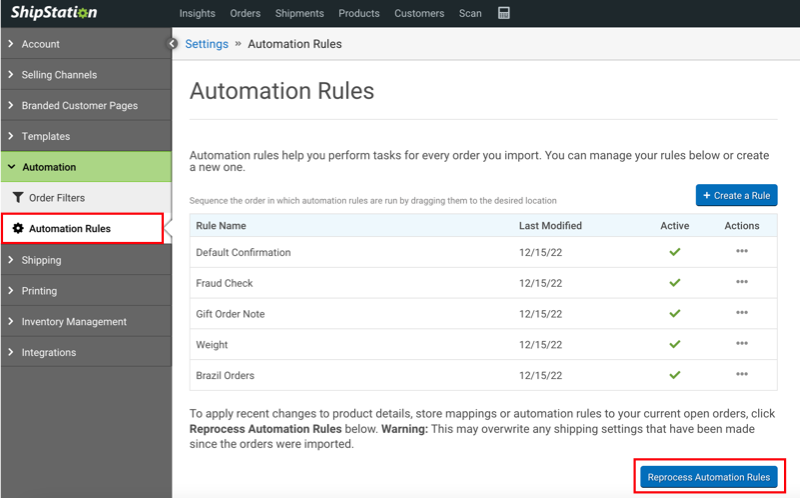Expand Branded Customer Pages section
This screenshot has height=498, width=800.
click(x=86, y=105)
